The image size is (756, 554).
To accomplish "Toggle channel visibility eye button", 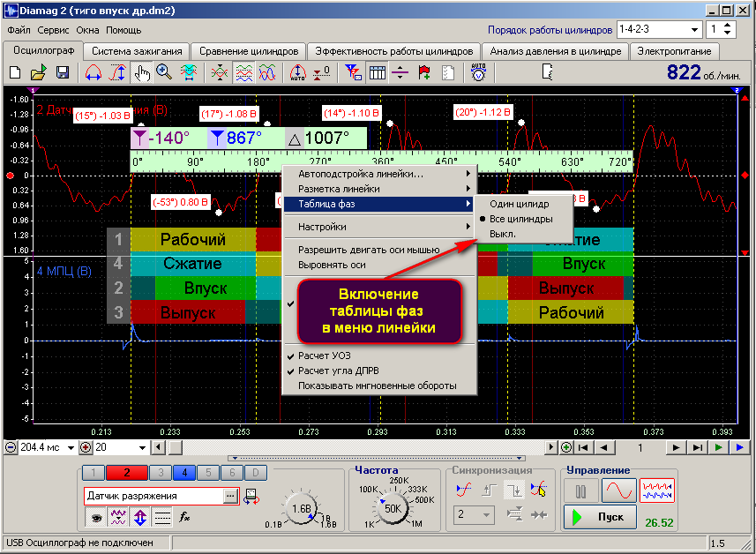I will pos(96,518).
